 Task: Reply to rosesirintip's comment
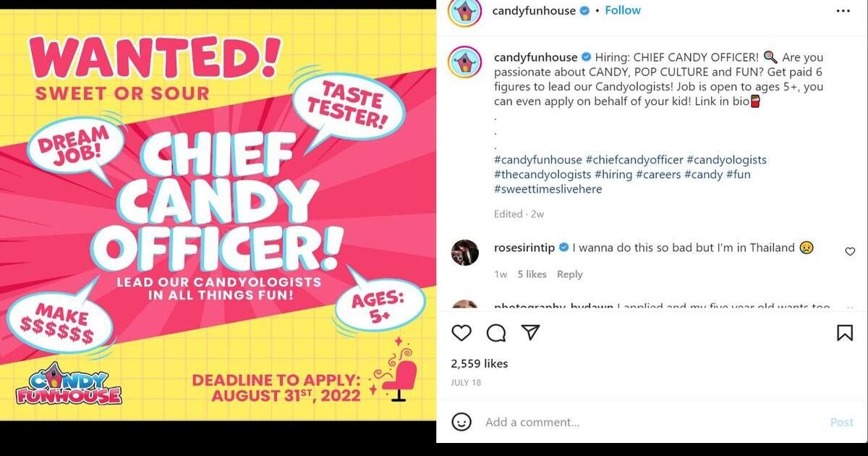570,274
